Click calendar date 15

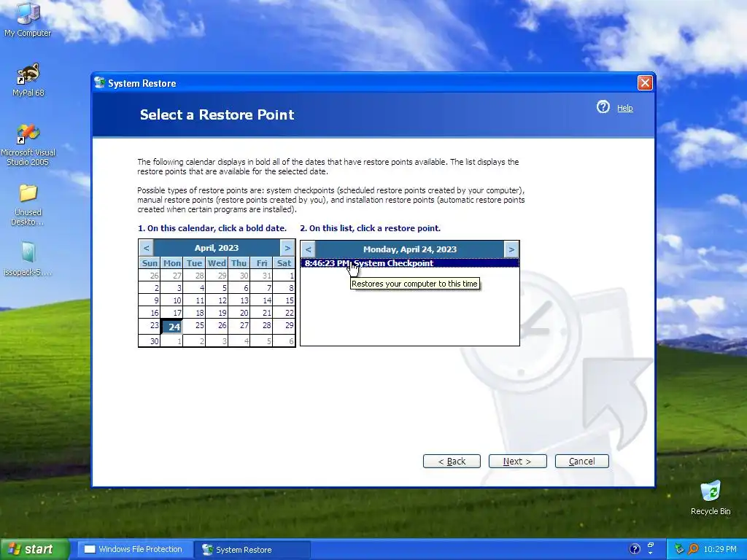coord(284,300)
